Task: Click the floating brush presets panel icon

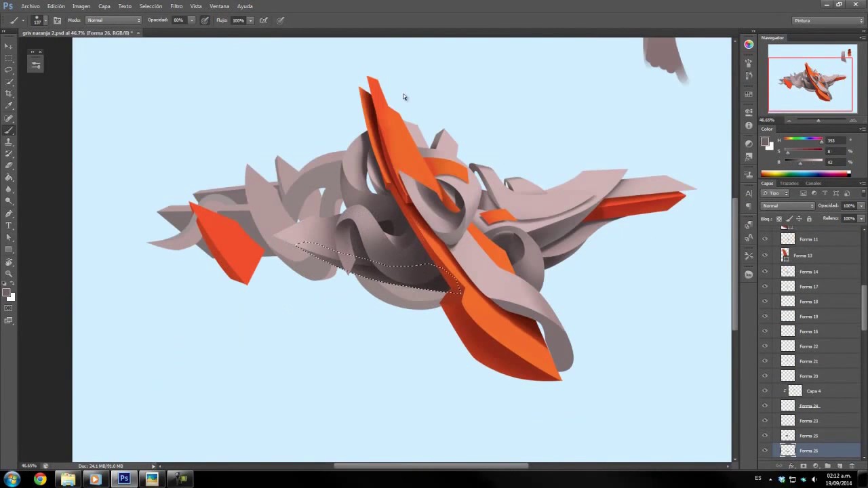Action: click(36, 65)
